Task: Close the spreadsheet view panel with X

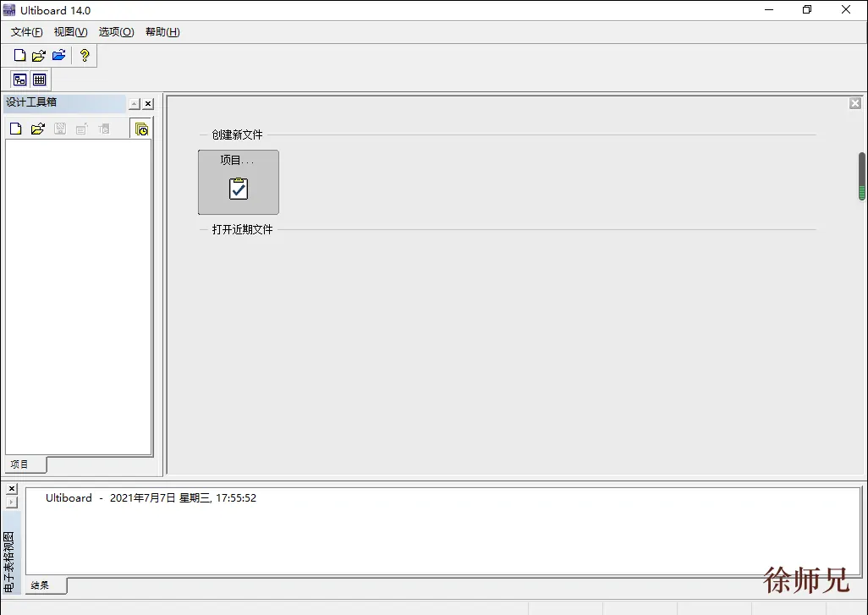Action: (x=12, y=488)
